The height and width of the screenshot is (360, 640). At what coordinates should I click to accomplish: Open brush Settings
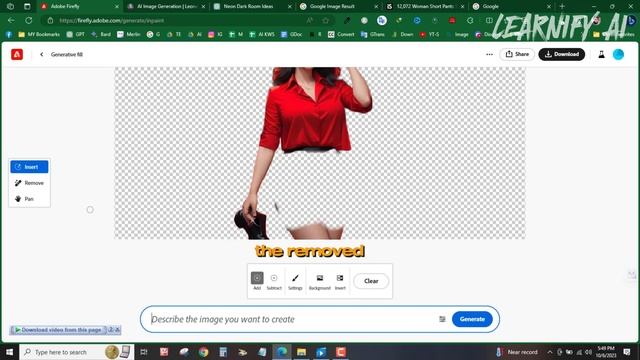pos(295,281)
